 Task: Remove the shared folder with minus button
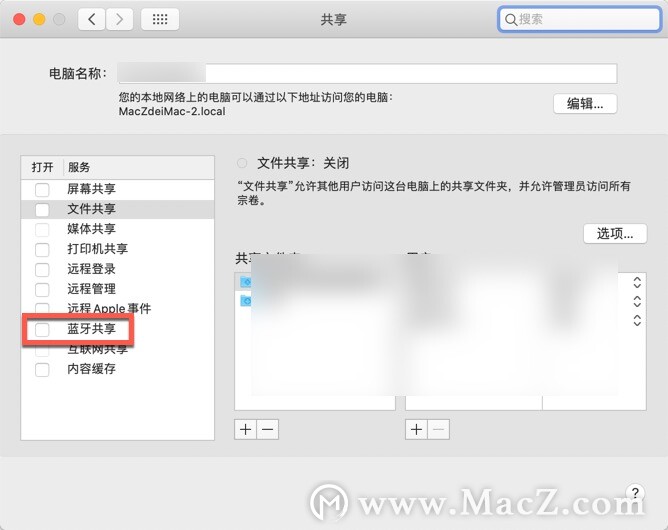pos(268,429)
